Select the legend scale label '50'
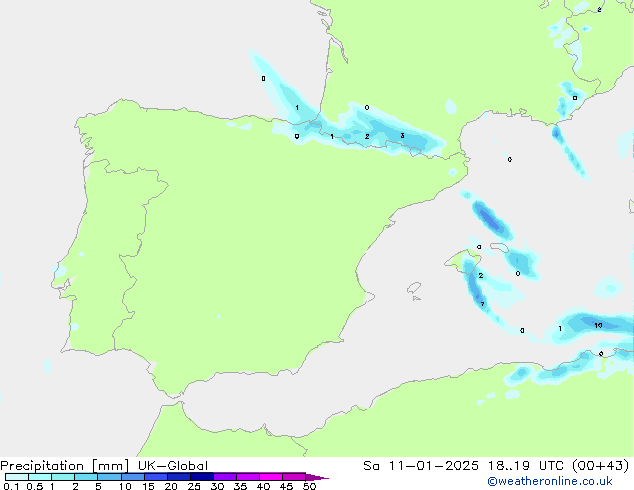 coord(309,486)
